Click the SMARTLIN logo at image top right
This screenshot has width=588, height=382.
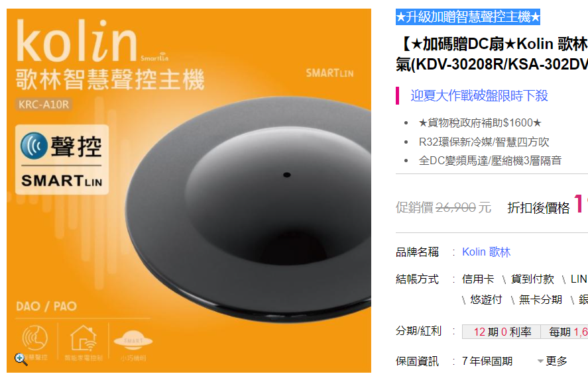[x=329, y=73]
